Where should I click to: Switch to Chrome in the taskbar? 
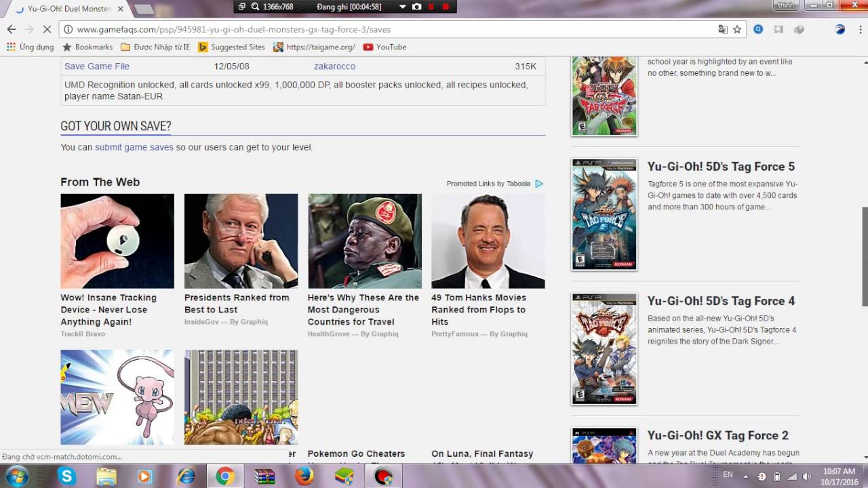224,476
